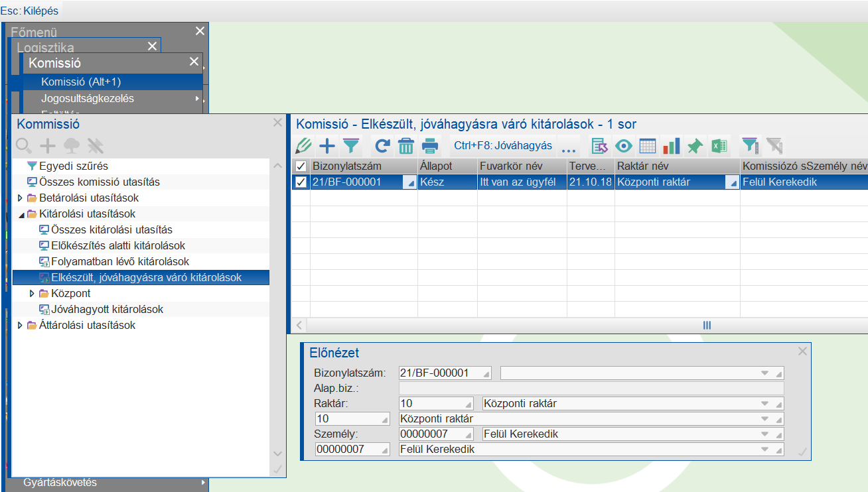
Task: Click the Személy code field 00000007
Action: click(x=436, y=434)
